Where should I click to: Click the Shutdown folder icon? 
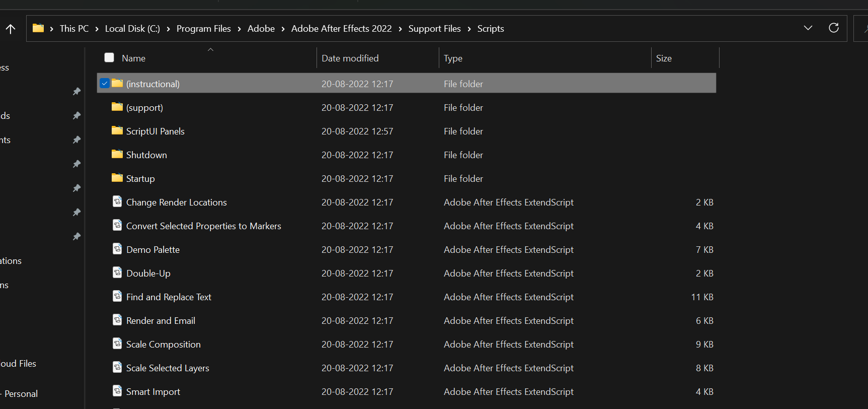(x=117, y=154)
